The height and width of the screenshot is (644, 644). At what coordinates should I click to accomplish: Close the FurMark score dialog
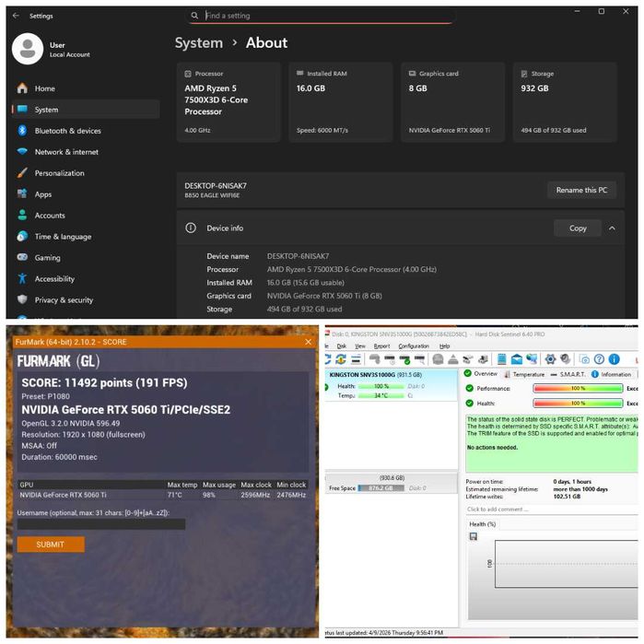coord(309,342)
